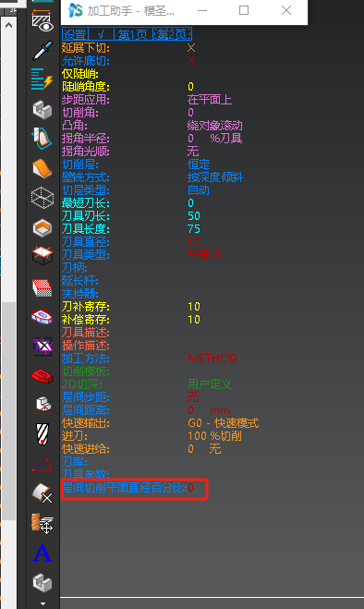
Task: Click the 快速进给 value 0 无
Action: pos(204,449)
